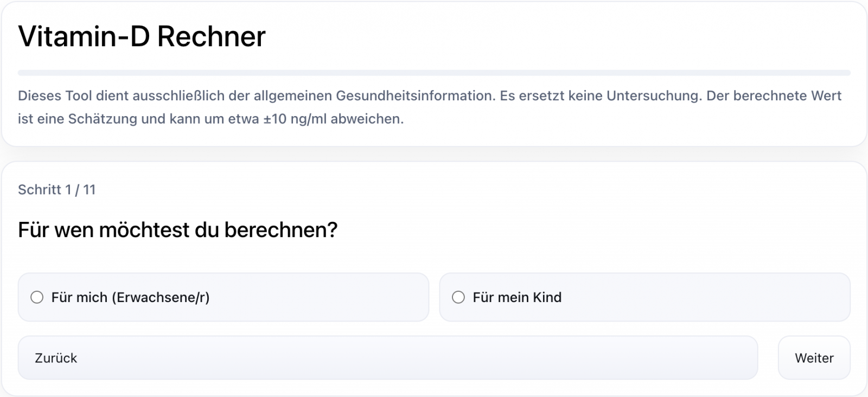Click the "Vitamin-D Rechner" heading
868x397 pixels.
click(142, 37)
